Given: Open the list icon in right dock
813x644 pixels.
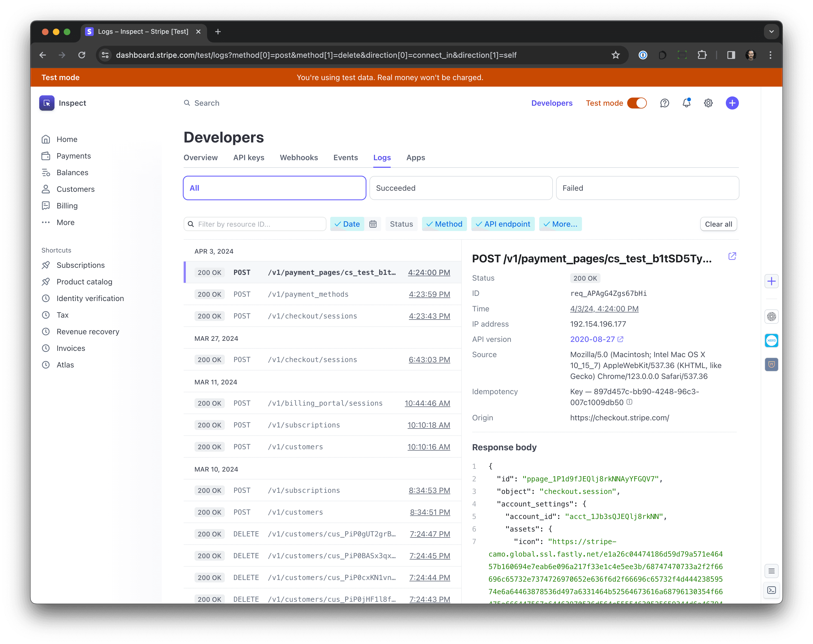Looking at the screenshot, I should [x=772, y=571].
